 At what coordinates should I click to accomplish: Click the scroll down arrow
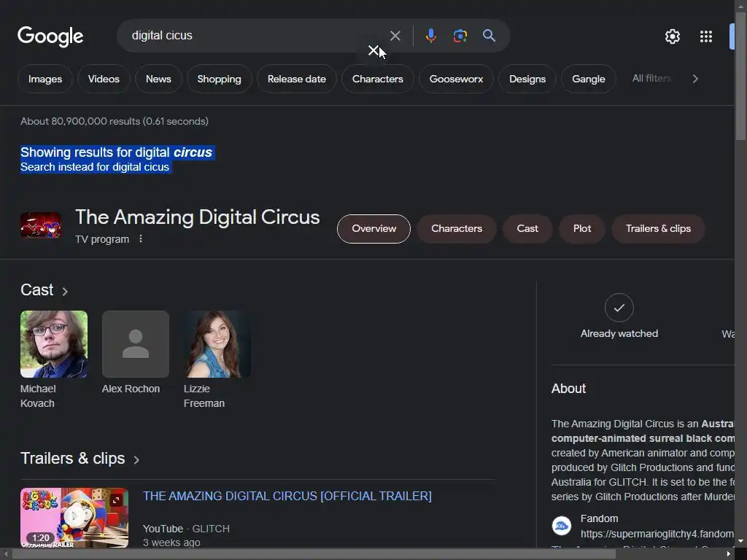coord(740,542)
